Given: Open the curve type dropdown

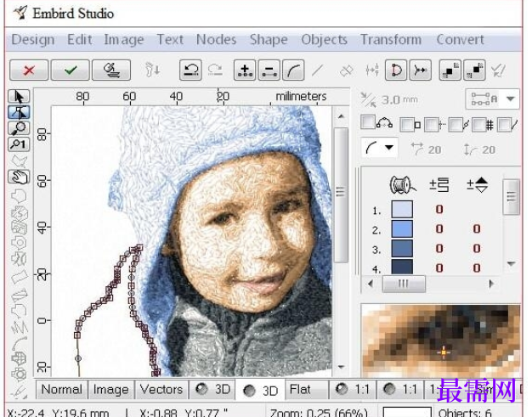Looking at the screenshot, I should 379,148.
